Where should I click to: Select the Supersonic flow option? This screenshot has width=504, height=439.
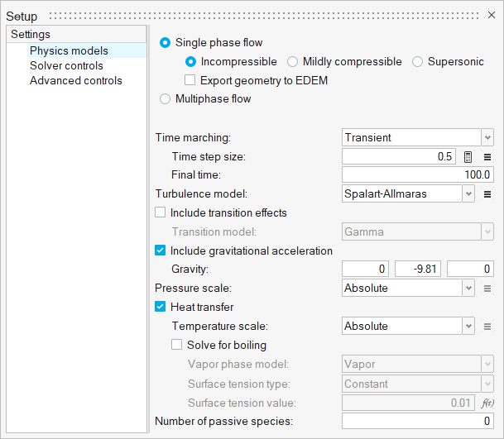point(418,62)
